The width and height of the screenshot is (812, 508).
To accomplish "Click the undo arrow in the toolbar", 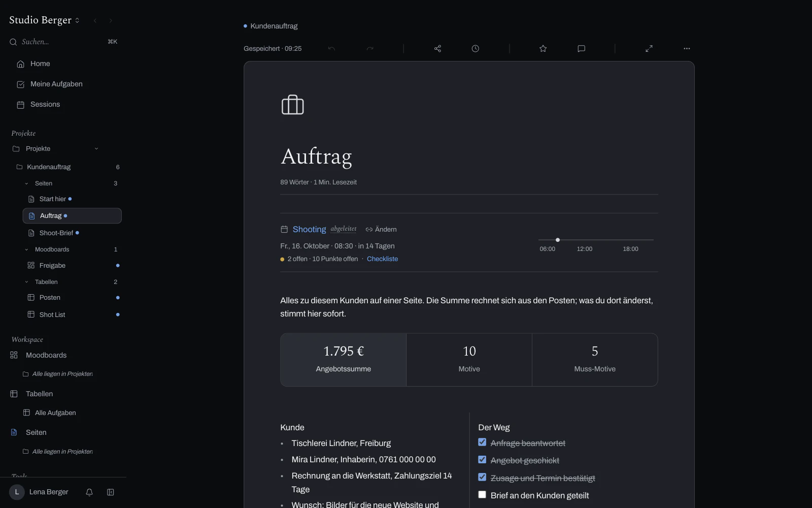I will point(331,49).
